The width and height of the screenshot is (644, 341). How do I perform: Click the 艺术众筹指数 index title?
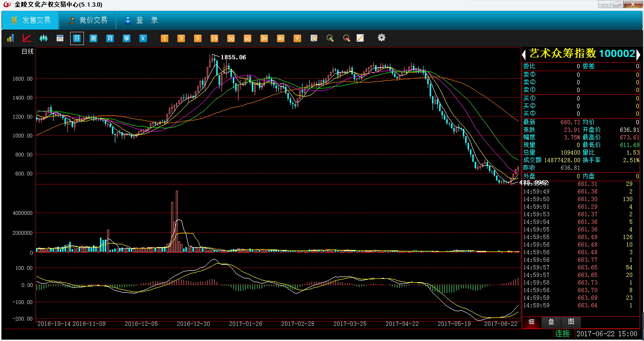point(563,54)
